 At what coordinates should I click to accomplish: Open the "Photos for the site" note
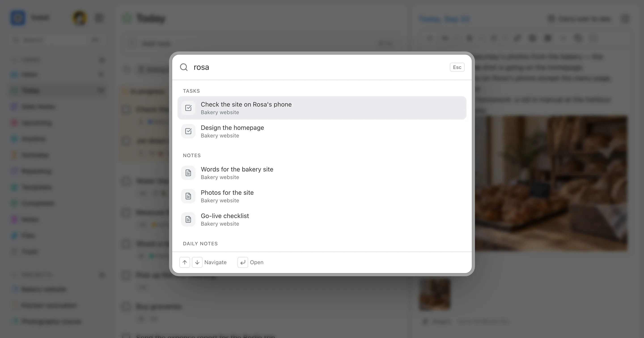pyautogui.click(x=322, y=196)
